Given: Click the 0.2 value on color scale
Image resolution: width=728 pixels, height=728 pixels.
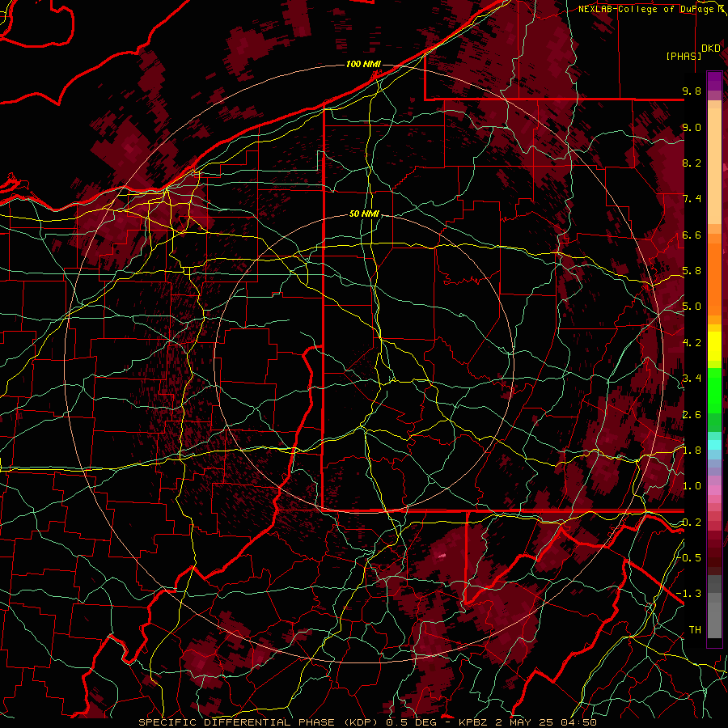Looking at the screenshot, I should point(692,523).
